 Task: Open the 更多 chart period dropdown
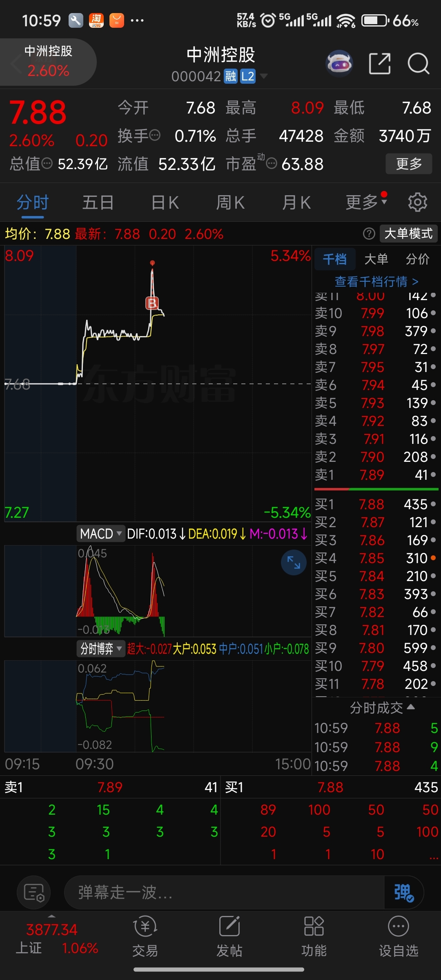[x=366, y=202]
